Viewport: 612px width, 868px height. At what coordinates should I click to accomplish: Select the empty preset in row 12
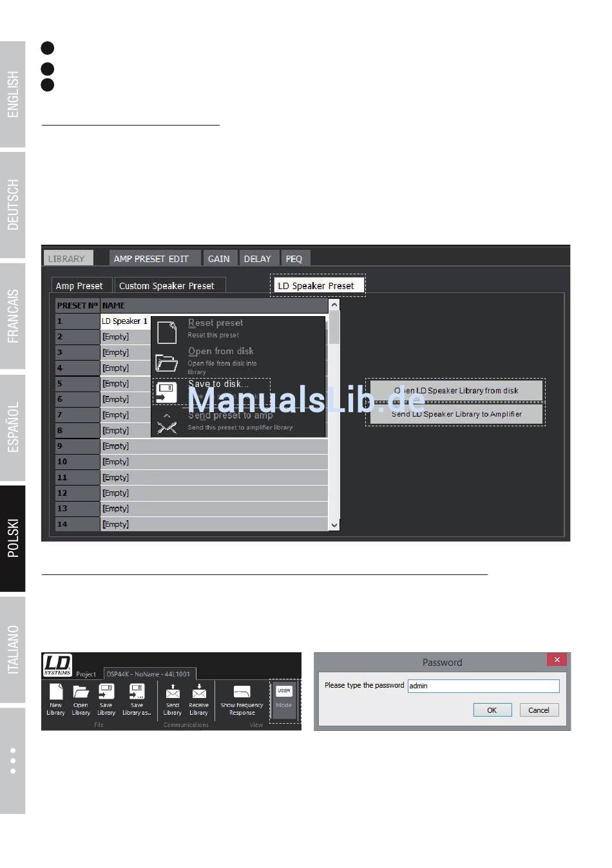[215, 493]
